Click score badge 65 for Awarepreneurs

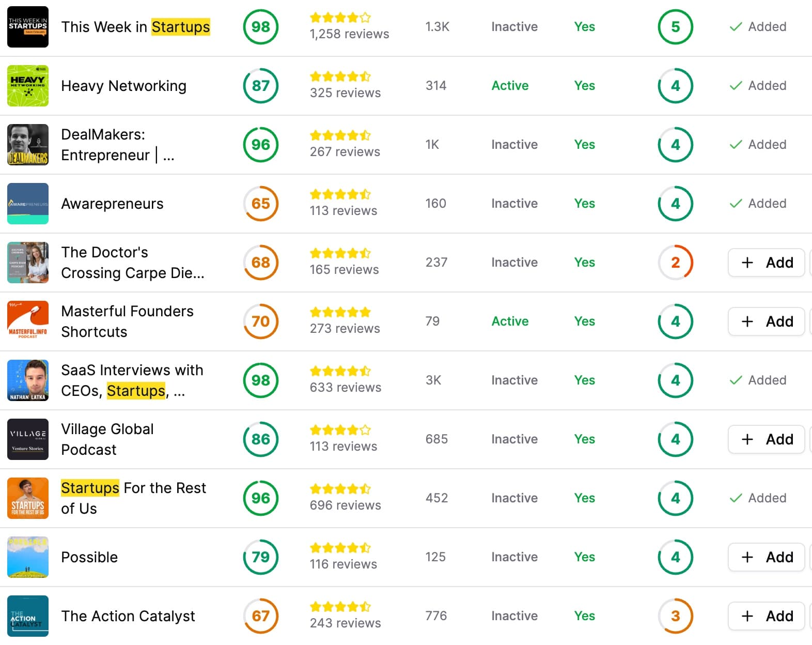(x=261, y=204)
